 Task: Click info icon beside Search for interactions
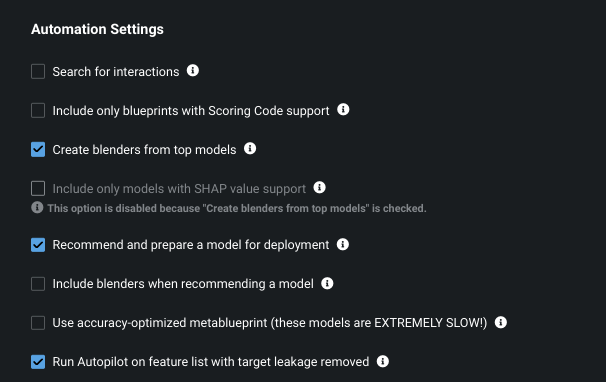click(x=192, y=70)
